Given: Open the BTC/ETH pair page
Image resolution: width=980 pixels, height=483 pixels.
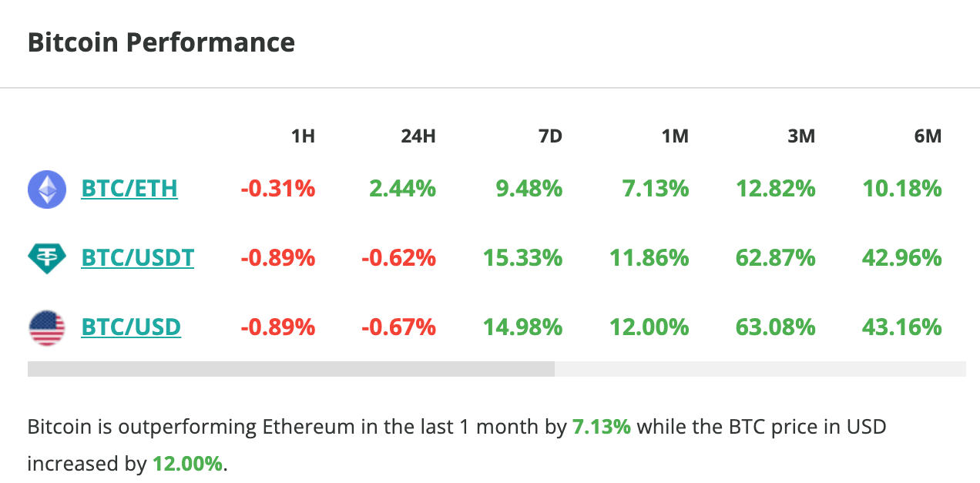Looking at the screenshot, I should [129, 189].
